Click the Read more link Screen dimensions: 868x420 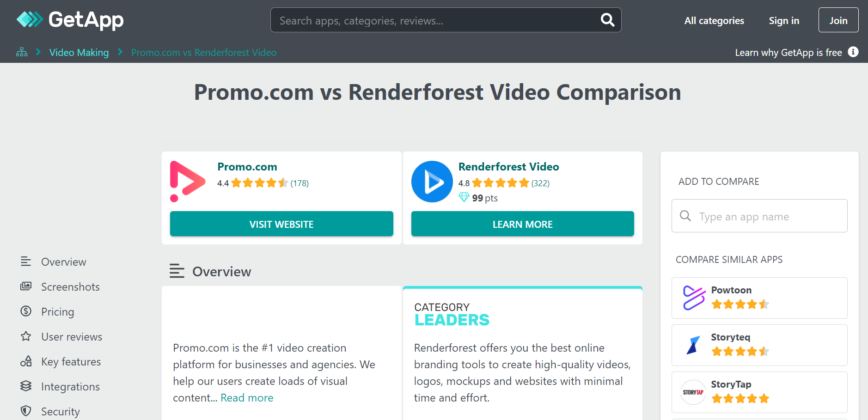pos(247,398)
